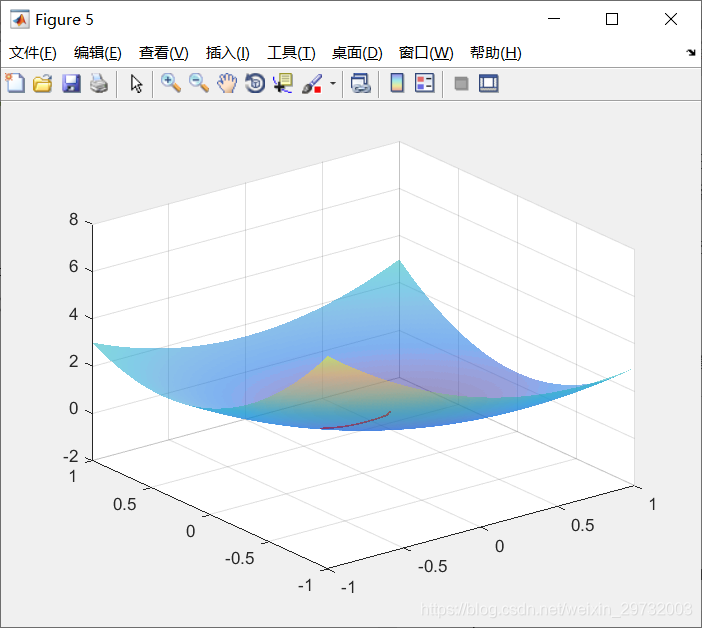This screenshot has width=702, height=628.
Task: Click the z-axis tick label 6
Action: click(73, 267)
